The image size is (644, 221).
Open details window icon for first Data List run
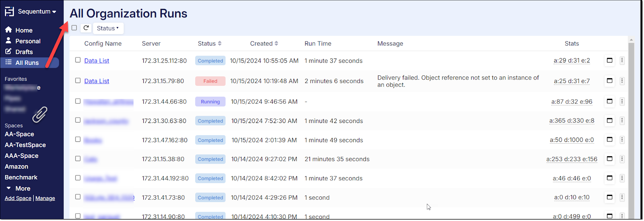609,60
